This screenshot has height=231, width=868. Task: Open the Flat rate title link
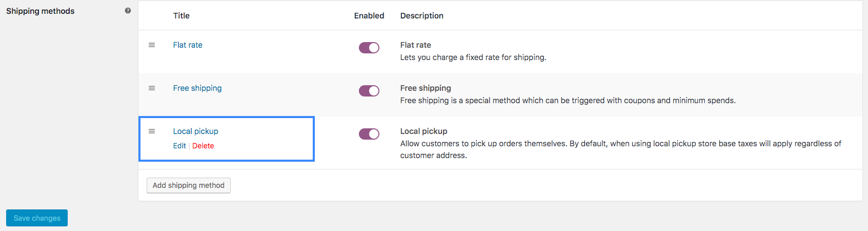[188, 45]
